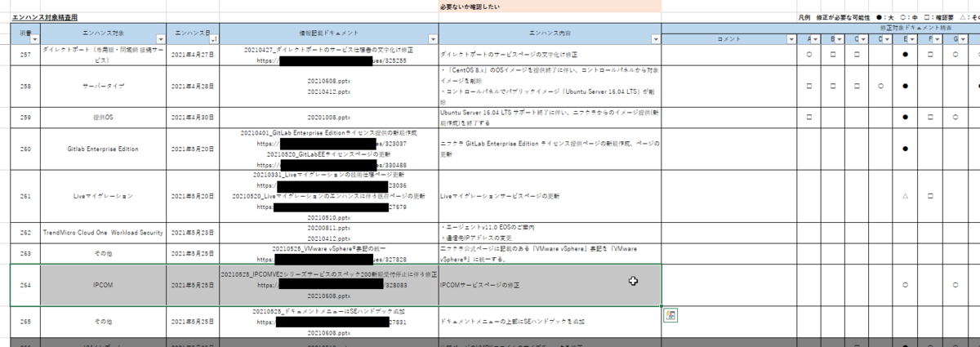Select the circle mark in row 258 column D

coord(882,85)
